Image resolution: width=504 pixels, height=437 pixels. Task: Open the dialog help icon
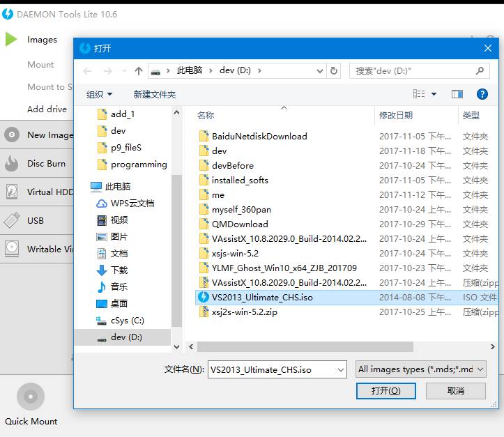point(482,94)
